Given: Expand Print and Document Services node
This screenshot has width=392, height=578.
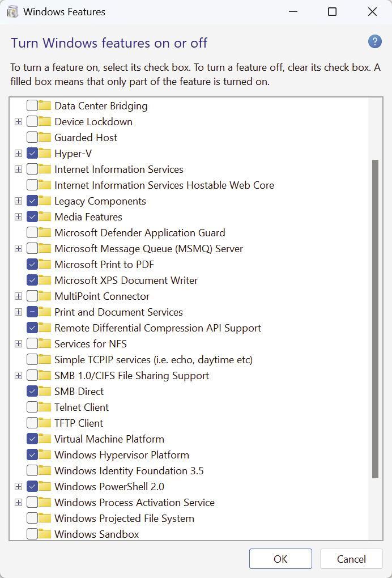Looking at the screenshot, I should coord(18,312).
